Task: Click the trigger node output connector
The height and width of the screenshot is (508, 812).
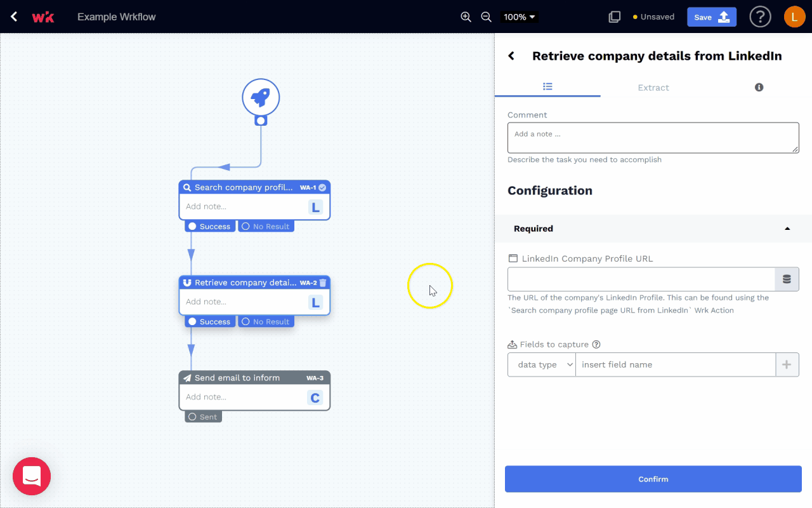Action: coord(261,121)
